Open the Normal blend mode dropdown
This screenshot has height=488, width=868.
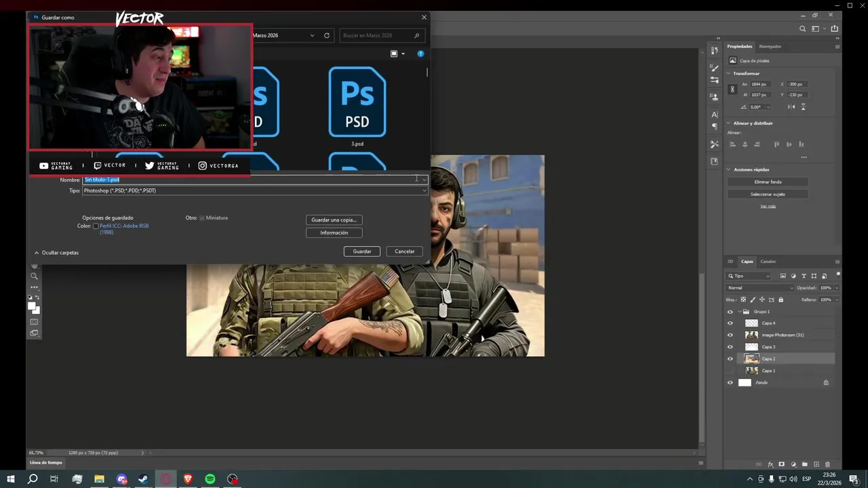tap(760, 288)
